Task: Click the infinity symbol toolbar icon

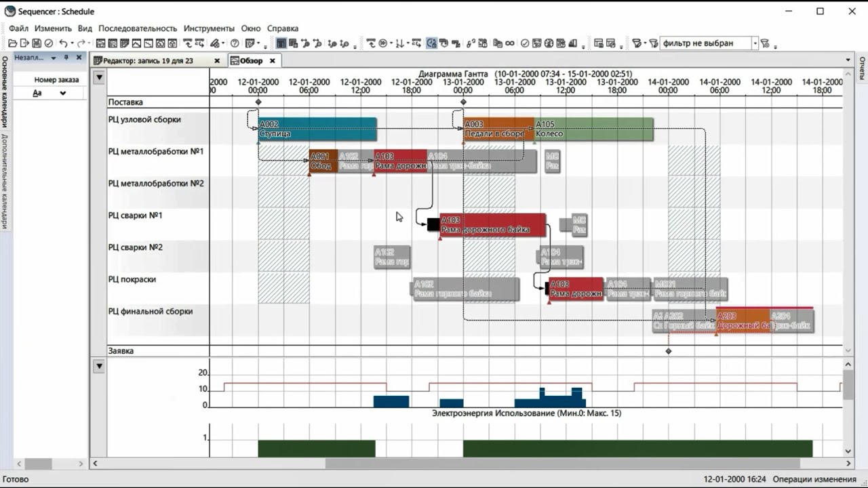Action: click(509, 43)
